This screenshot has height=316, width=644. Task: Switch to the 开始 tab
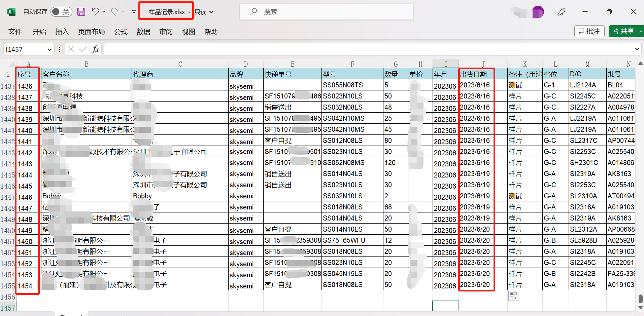click(39, 32)
